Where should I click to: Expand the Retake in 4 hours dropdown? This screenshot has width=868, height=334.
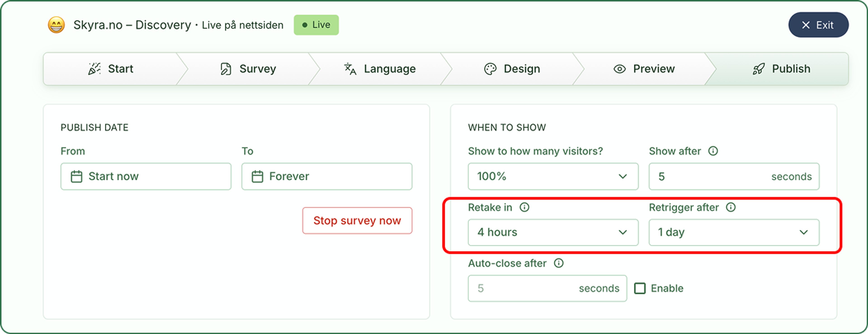553,232
